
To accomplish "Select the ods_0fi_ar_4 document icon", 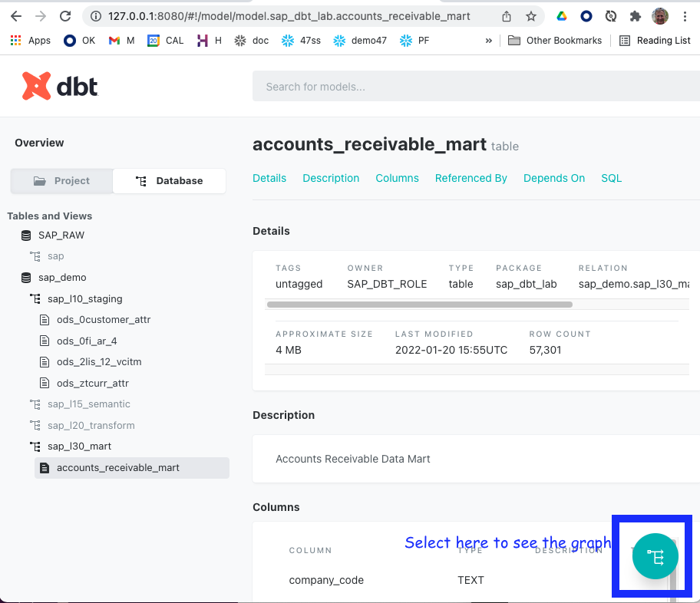I will tap(45, 341).
